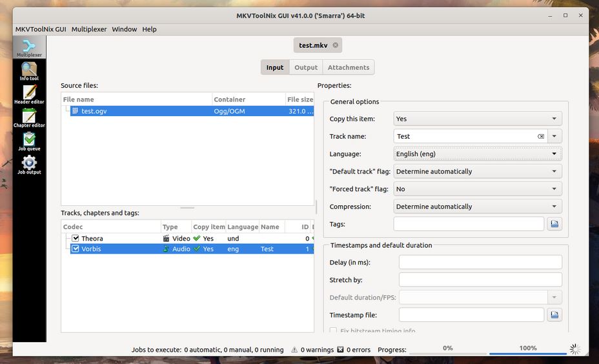Uncheck the Vorbis track checkbox
This screenshot has width=599, height=364.
pos(76,248)
